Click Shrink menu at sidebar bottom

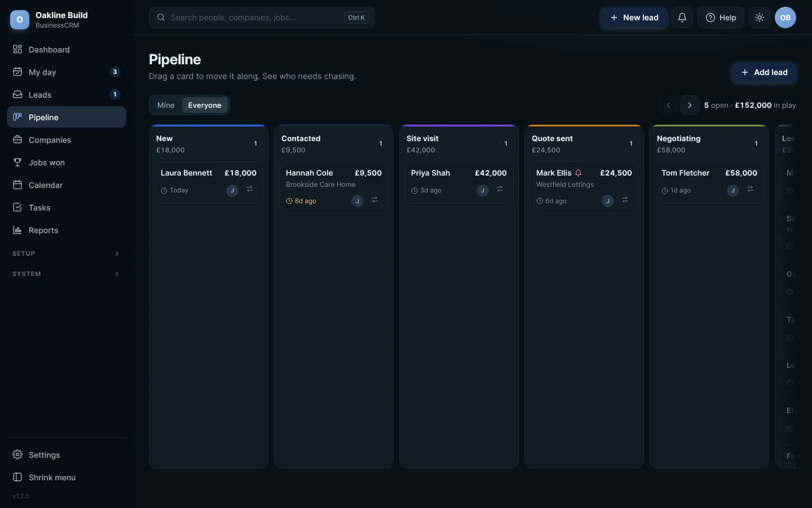click(67, 478)
